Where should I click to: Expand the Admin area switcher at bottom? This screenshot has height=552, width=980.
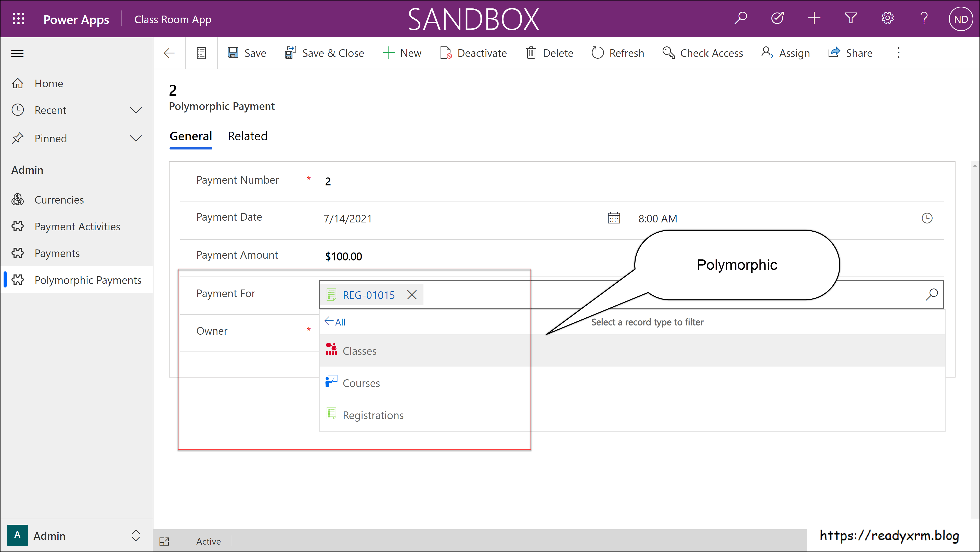(136, 536)
